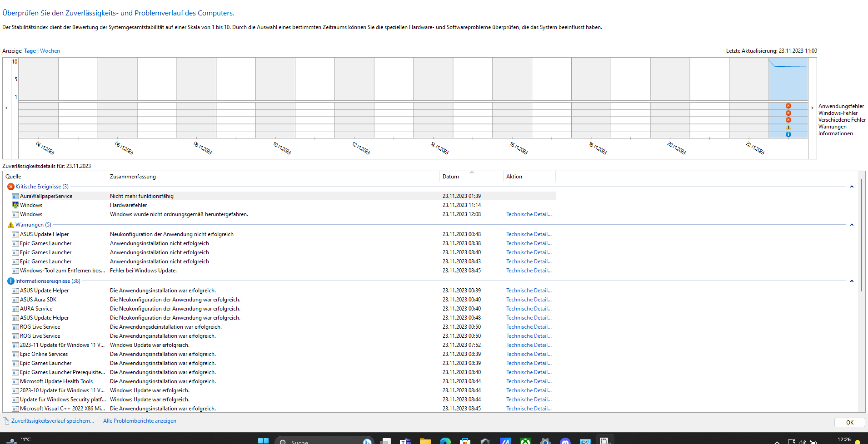
Task: Open Discord from the taskbar
Action: 565,441
